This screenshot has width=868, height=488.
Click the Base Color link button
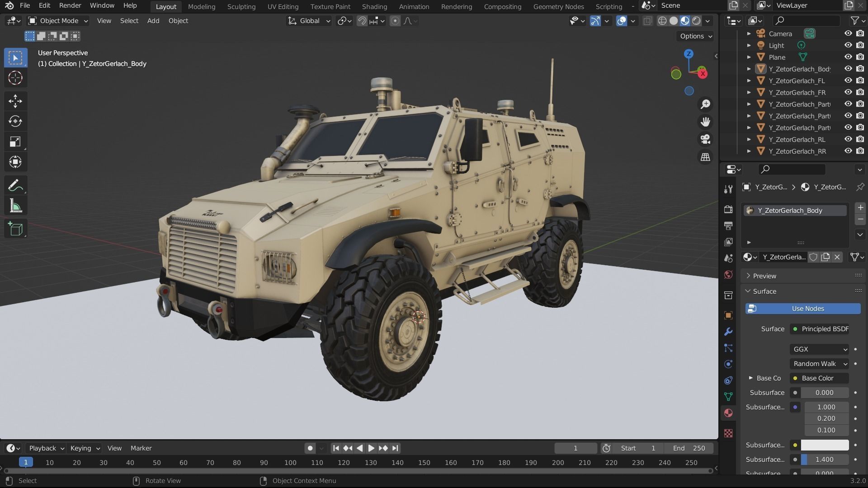820,378
